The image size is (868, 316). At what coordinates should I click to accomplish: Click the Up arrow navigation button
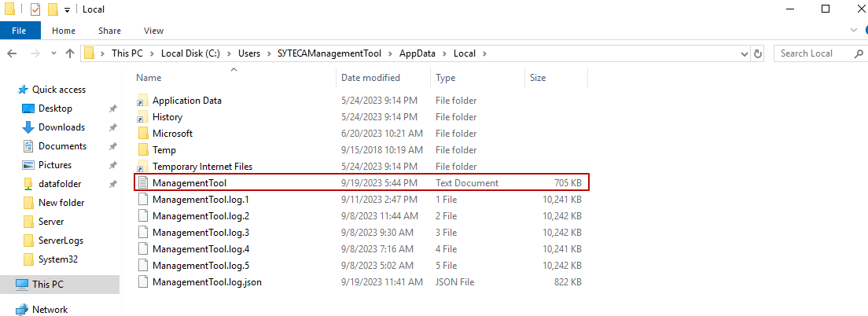coord(70,53)
